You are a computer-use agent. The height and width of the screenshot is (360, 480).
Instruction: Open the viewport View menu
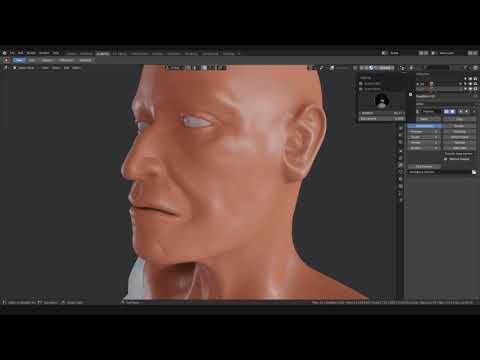(x=46, y=68)
